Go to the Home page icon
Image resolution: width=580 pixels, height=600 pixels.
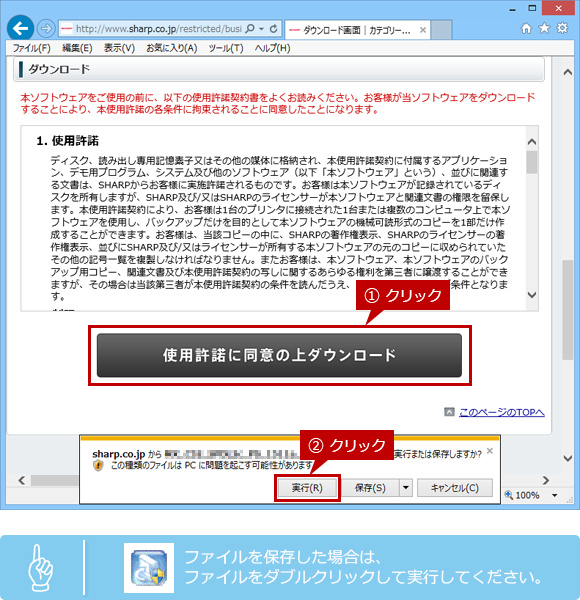pyautogui.click(x=526, y=28)
